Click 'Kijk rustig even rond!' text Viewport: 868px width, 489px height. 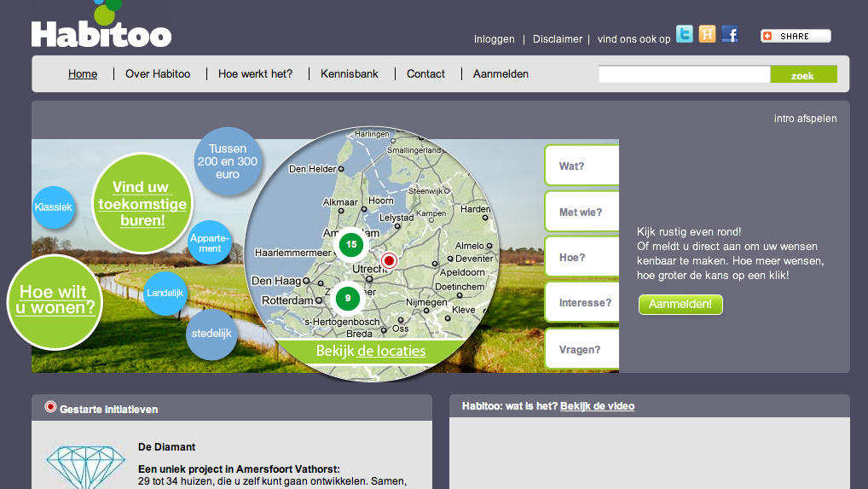[689, 232]
